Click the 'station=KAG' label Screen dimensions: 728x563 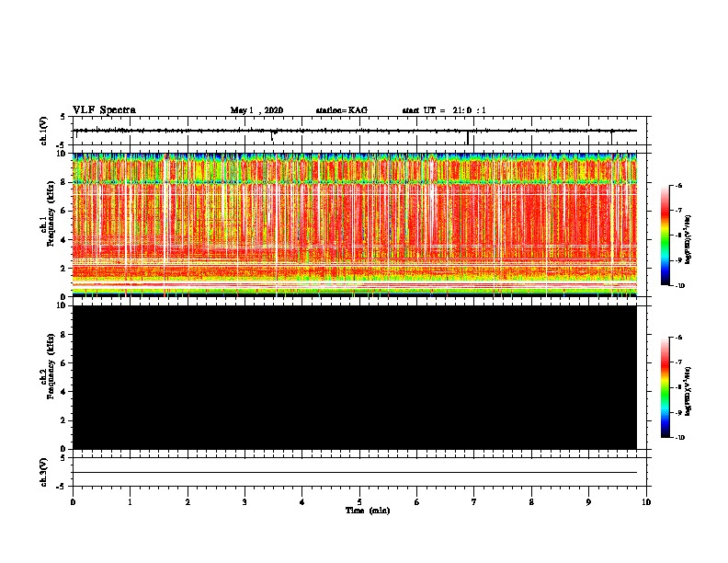point(341,110)
